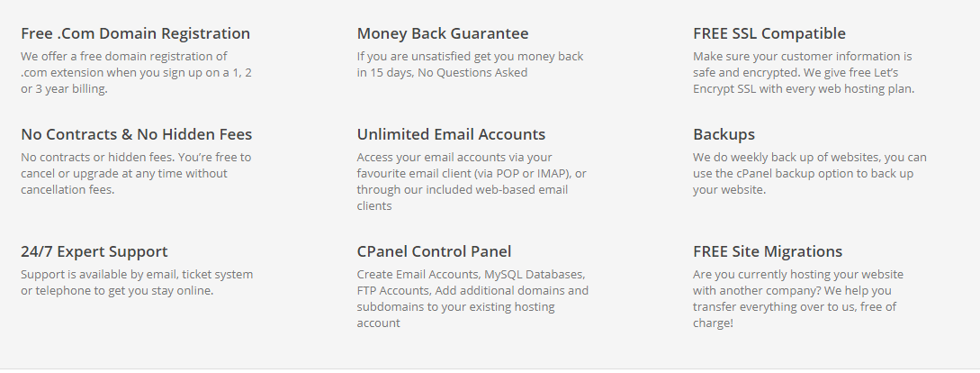
Task: Select the Unlimited Email Accounts heading
Action: click(451, 134)
